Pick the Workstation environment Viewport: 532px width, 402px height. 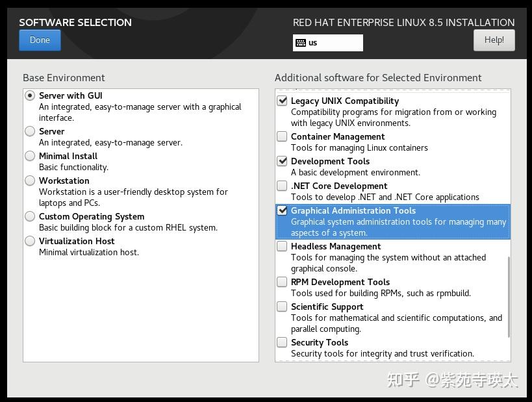click(x=29, y=181)
